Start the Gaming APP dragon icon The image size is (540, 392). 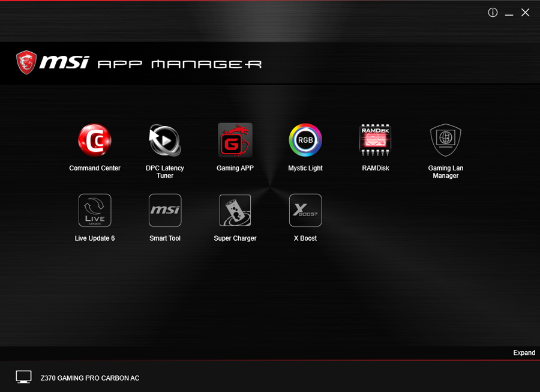(x=235, y=140)
